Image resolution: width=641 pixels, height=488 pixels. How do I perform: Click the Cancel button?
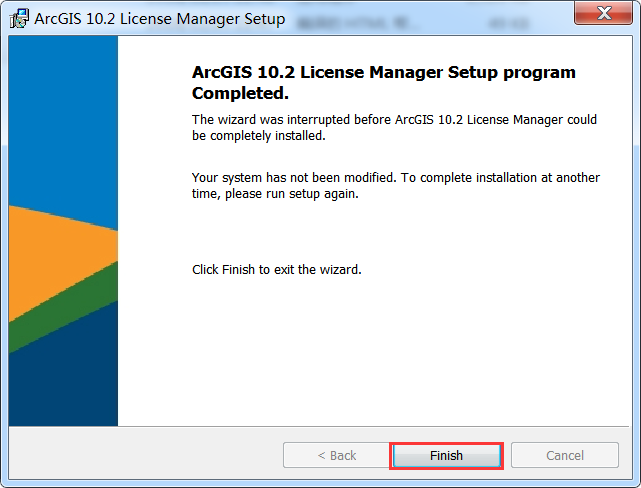(564, 455)
